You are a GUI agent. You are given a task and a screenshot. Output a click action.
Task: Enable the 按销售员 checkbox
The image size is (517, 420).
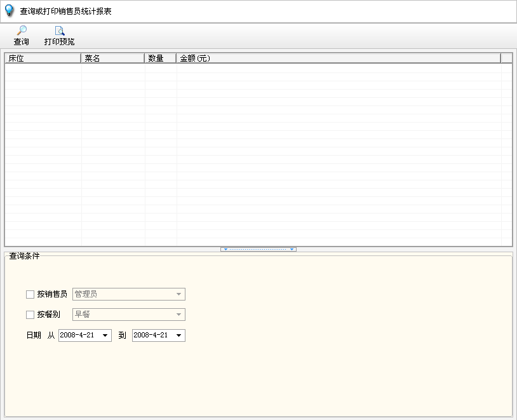point(30,295)
